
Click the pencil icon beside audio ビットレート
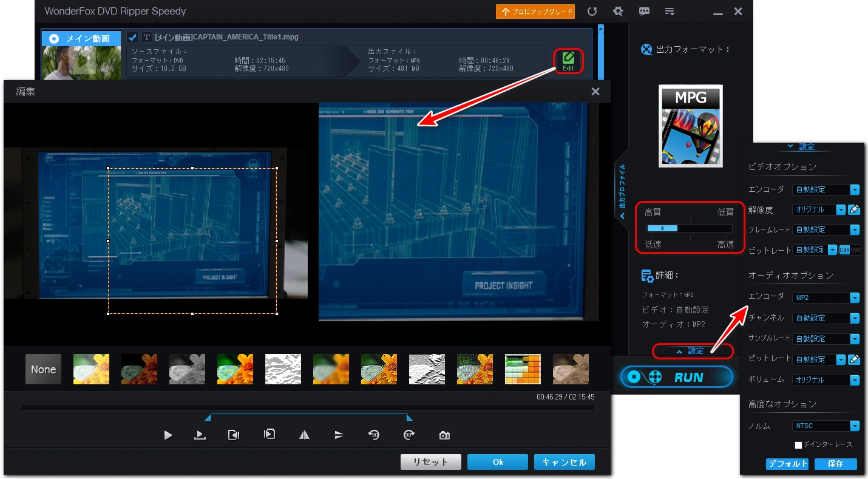click(854, 359)
